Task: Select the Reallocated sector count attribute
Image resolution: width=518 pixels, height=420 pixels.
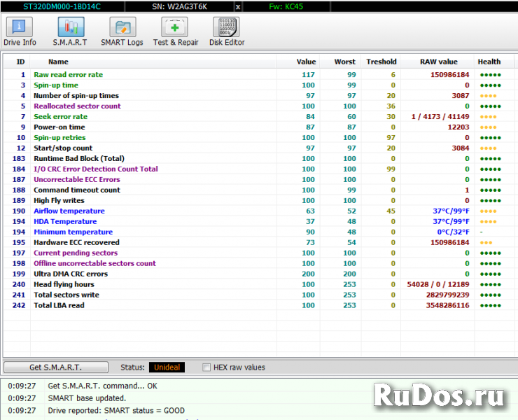Action: click(77, 106)
